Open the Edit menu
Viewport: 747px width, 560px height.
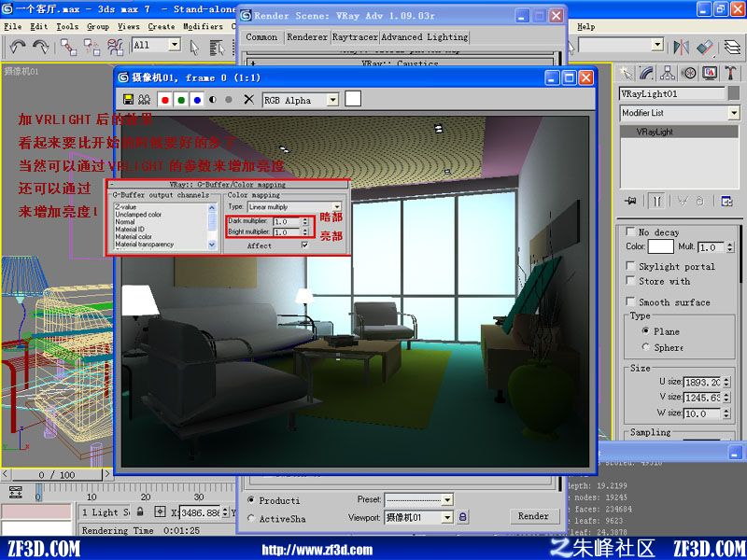[x=38, y=27]
